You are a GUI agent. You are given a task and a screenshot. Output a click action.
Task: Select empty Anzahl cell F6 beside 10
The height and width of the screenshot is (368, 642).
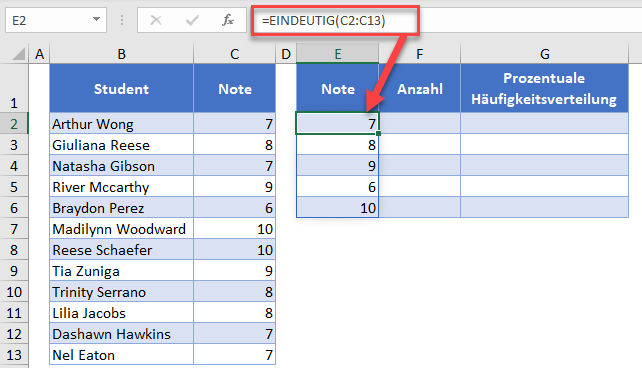click(420, 208)
